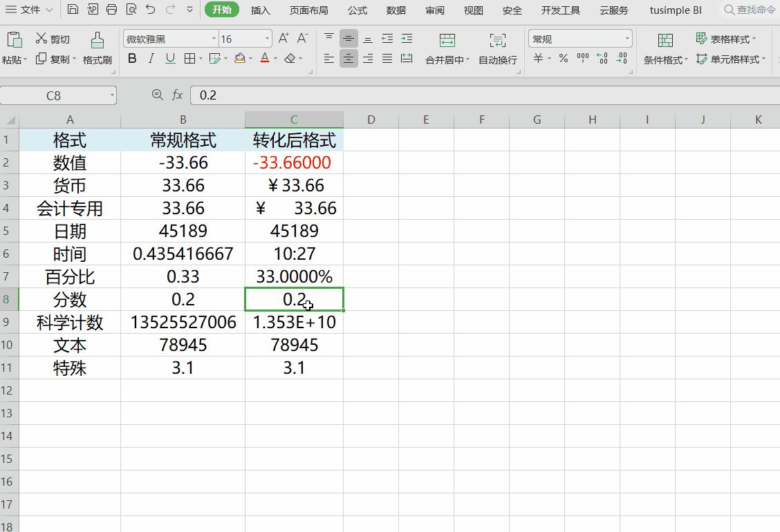Click the 自动换行 (Wrap Text) button
This screenshot has width=780, height=532.
pyautogui.click(x=497, y=41)
